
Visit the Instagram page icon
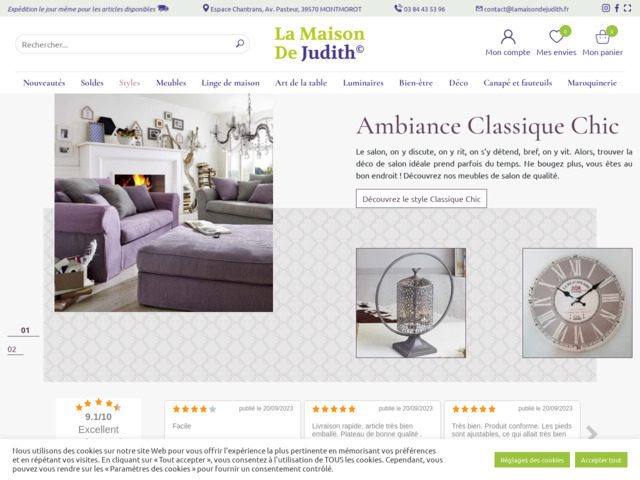pos(606,8)
